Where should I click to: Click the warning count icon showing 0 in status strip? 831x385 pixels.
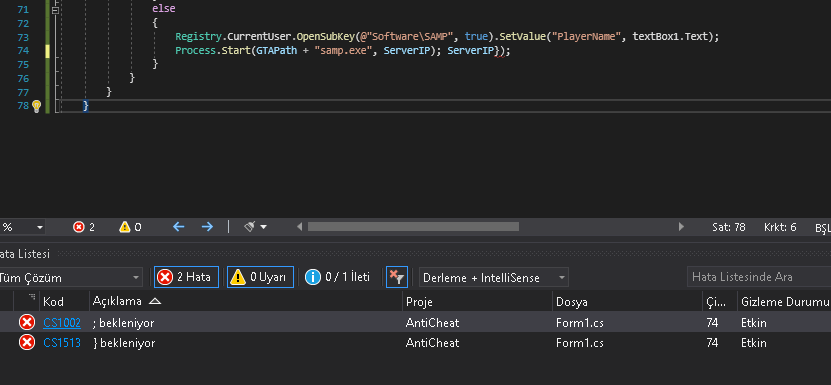(x=125, y=227)
